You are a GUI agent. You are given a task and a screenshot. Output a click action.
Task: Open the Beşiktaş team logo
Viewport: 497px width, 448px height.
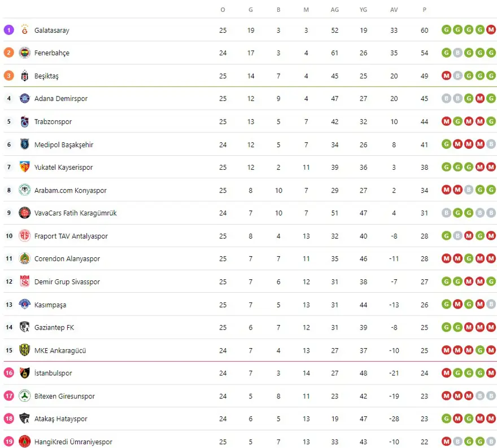tap(24, 76)
